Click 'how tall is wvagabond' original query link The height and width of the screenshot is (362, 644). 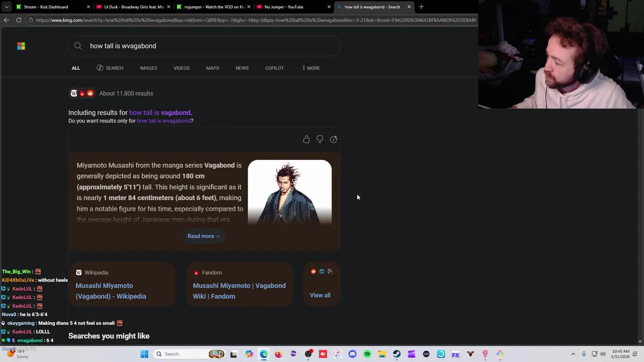point(164,121)
